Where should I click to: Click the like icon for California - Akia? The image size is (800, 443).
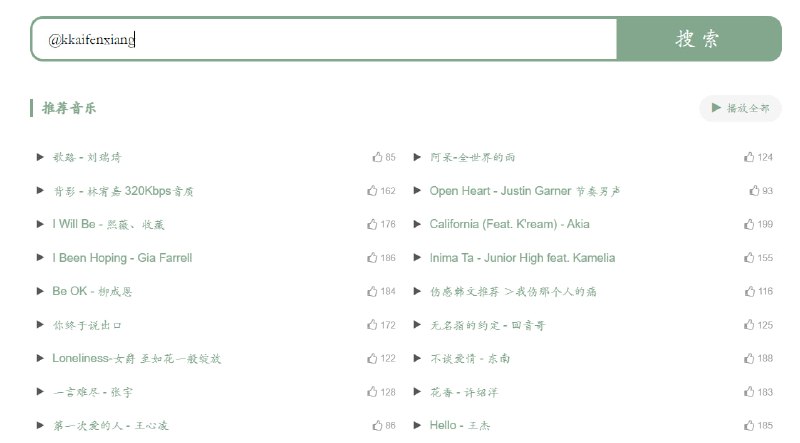(x=749, y=224)
